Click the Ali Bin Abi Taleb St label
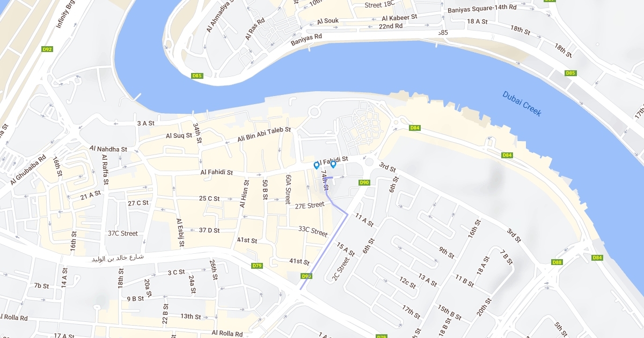Viewport: 644px width, 338px height. (x=264, y=135)
